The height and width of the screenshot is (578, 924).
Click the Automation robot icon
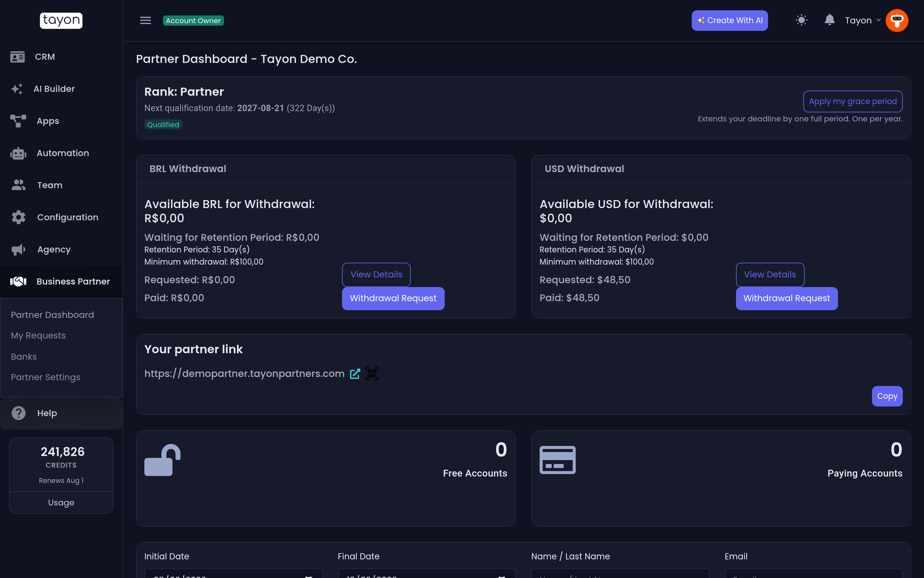(x=18, y=153)
